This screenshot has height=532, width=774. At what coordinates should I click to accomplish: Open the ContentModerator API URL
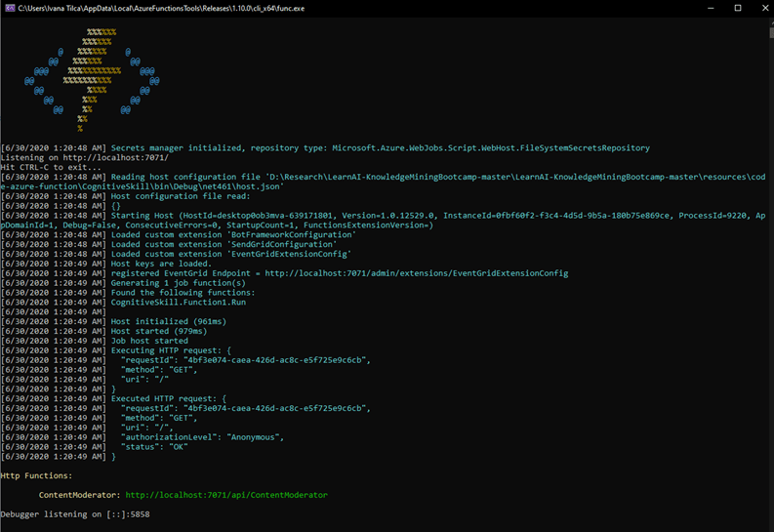pyautogui.click(x=226, y=495)
